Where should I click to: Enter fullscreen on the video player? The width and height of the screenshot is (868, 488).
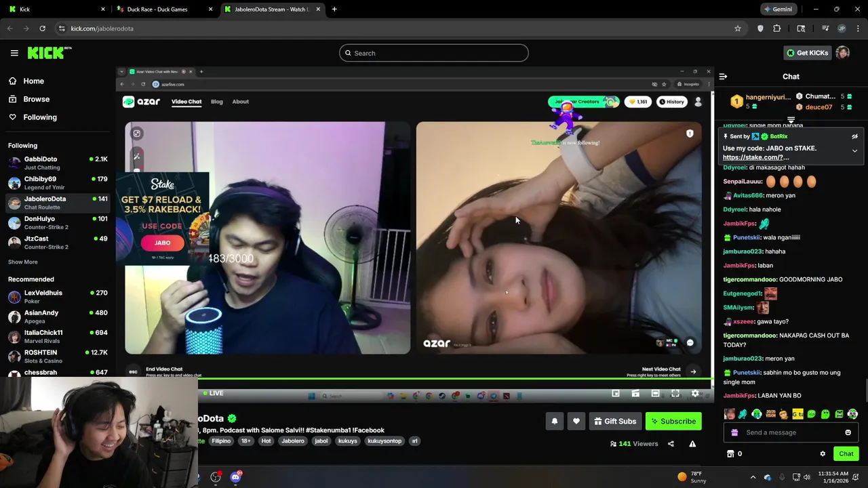pos(675,393)
